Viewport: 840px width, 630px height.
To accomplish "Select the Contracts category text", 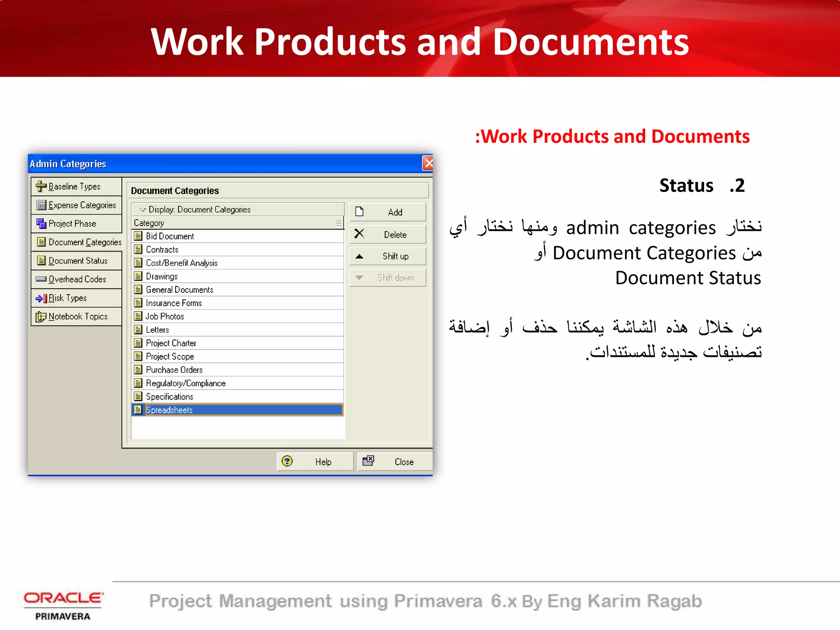I will tap(162, 250).
